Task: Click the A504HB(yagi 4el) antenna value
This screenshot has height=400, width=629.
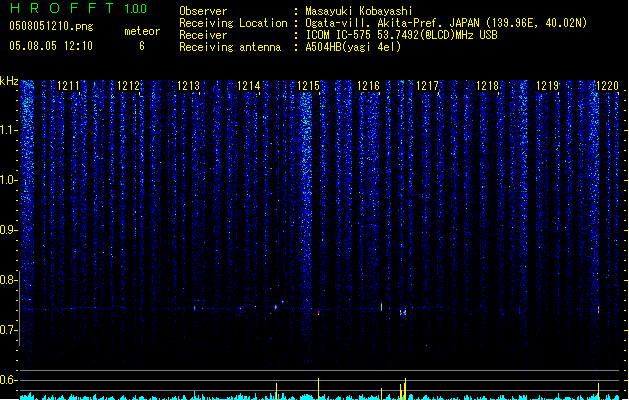Action: [353, 47]
